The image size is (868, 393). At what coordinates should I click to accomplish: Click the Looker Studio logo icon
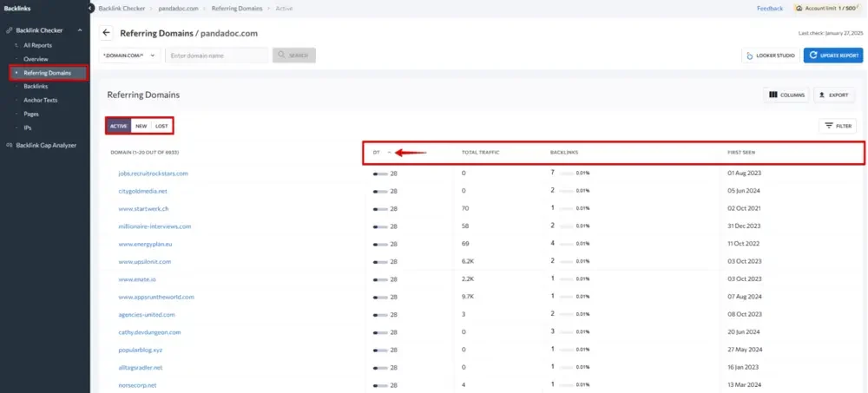750,56
